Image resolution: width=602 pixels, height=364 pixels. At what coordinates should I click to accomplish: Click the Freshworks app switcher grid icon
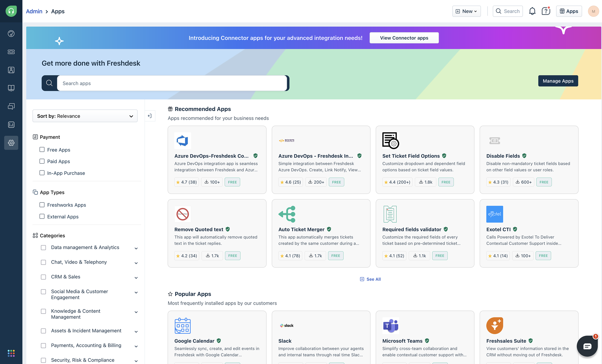point(11,353)
